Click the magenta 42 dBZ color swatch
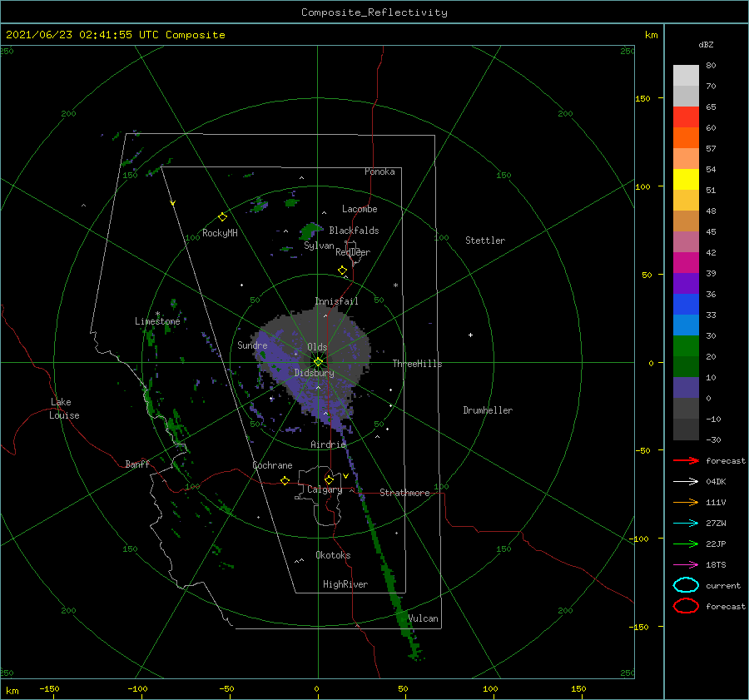This screenshot has width=749, height=700. point(686,262)
